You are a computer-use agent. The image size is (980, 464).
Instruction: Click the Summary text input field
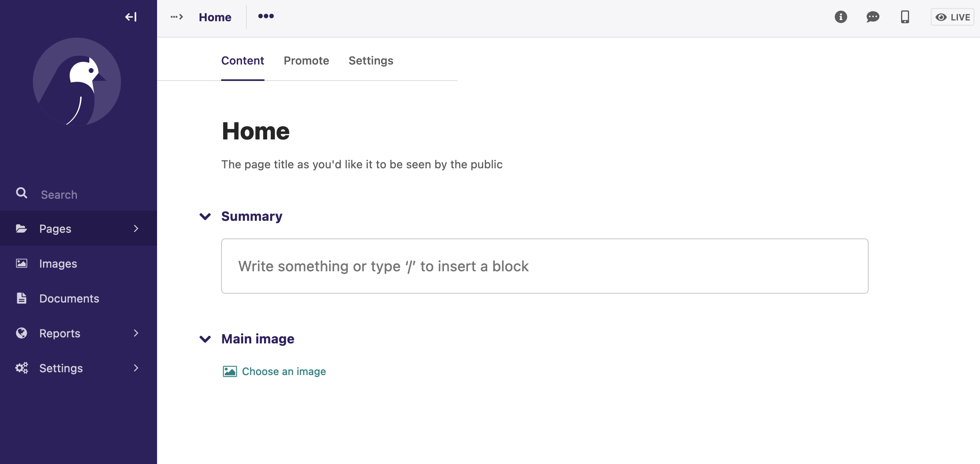(x=544, y=266)
